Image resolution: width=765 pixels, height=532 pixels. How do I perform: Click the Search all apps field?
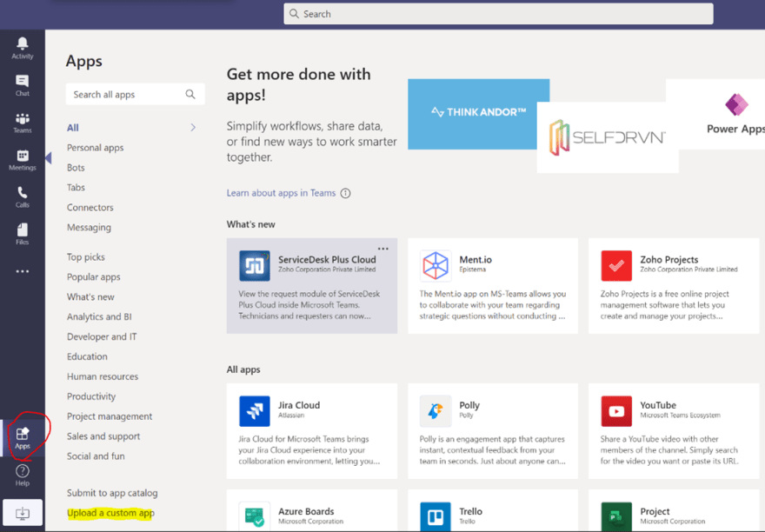135,94
